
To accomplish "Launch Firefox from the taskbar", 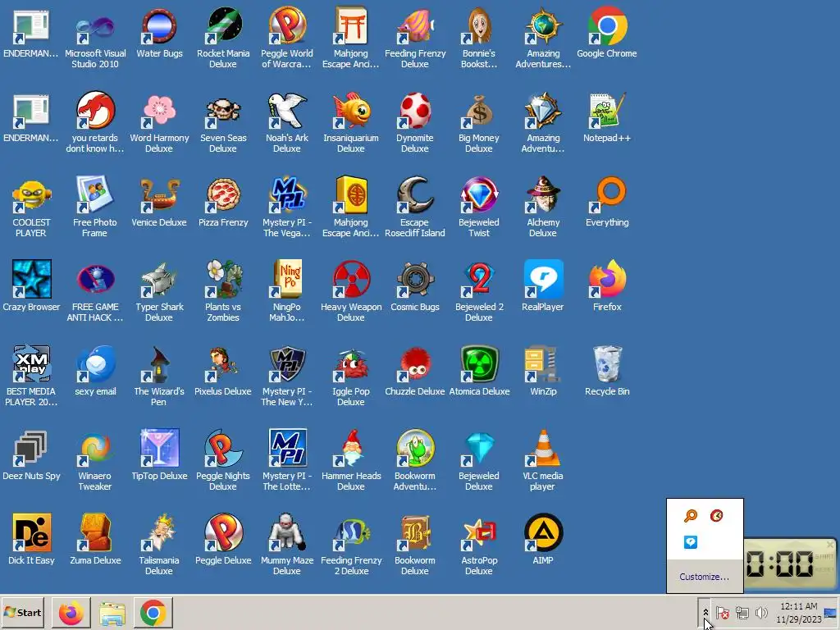I will tap(71, 613).
